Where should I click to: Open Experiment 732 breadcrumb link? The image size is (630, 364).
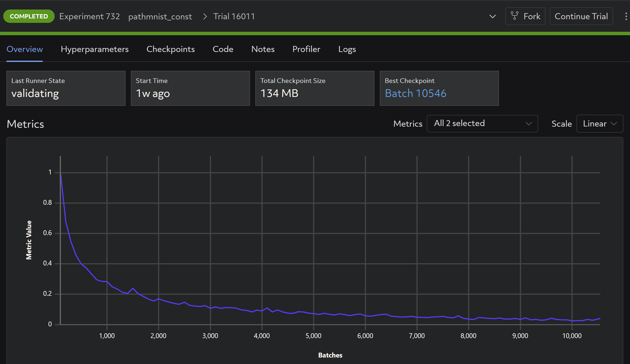point(89,17)
